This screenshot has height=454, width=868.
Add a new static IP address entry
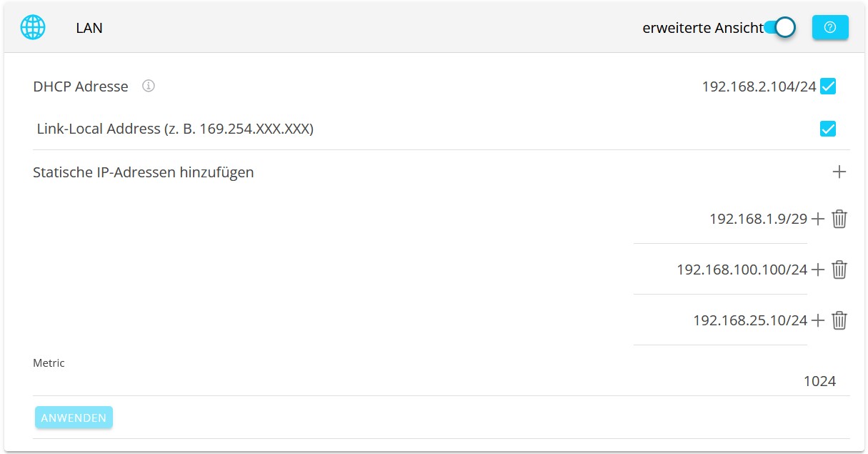(839, 172)
